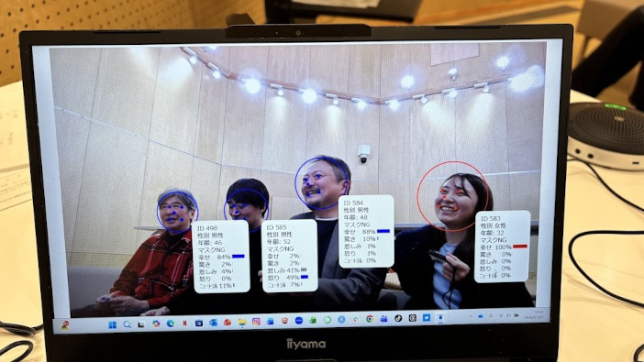The height and width of the screenshot is (362, 644).
Task: Open the battery tray icon
Action: click(516, 315)
